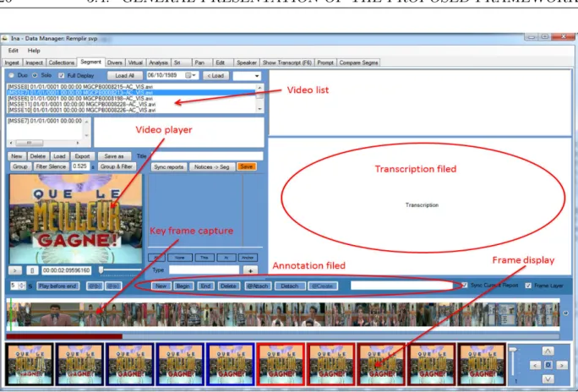Click the < Load button
This screenshot has height=392, width=578.
point(215,75)
